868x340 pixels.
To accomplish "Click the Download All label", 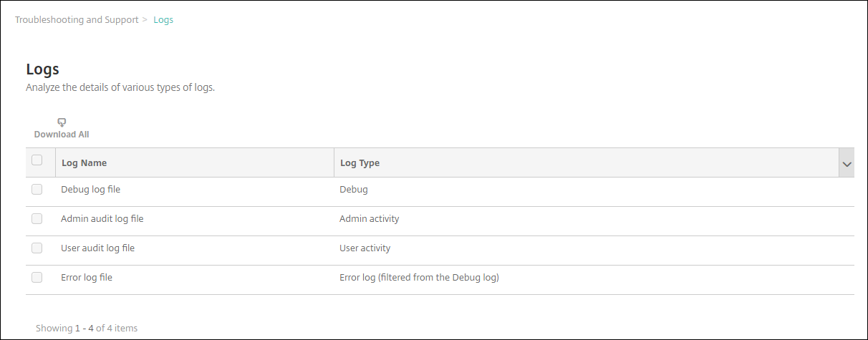I will pyautogui.click(x=62, y=135).
